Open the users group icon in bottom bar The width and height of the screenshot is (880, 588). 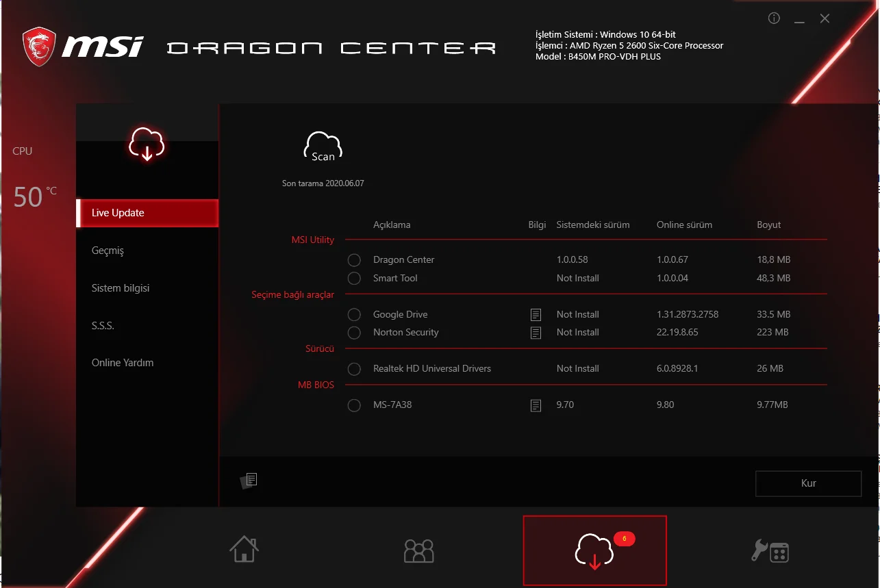click(x=418, y=550)
